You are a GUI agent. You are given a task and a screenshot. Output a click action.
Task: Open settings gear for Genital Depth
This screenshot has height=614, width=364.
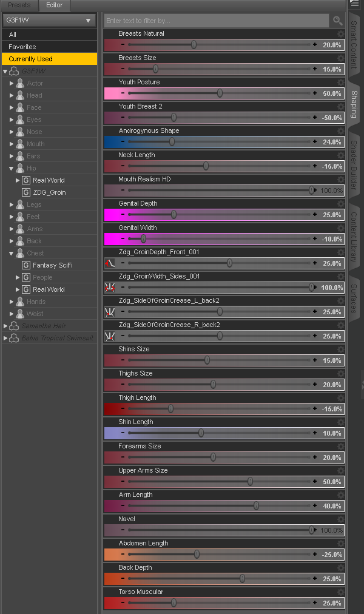click(x=341, y=204)
